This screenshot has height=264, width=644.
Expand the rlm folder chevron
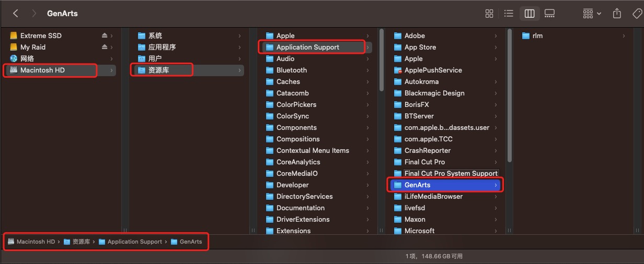(624, 35)
